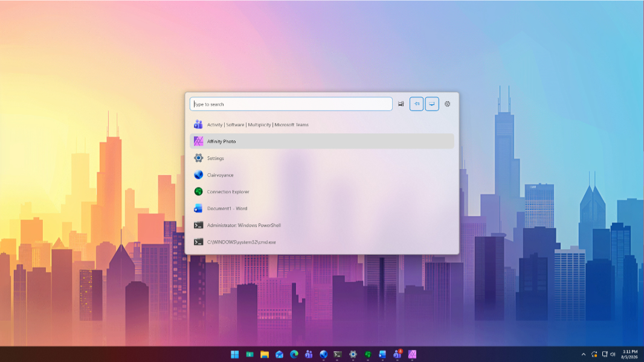The width and height of the screenshot is (644, 362).
Task: Switch to Activity Microsoft Teams window
Action: tap(322, 125)
